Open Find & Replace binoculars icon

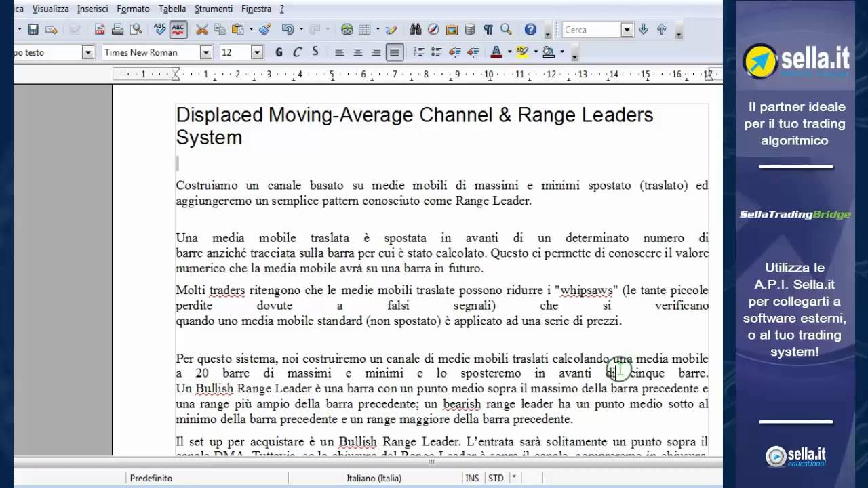416,29
